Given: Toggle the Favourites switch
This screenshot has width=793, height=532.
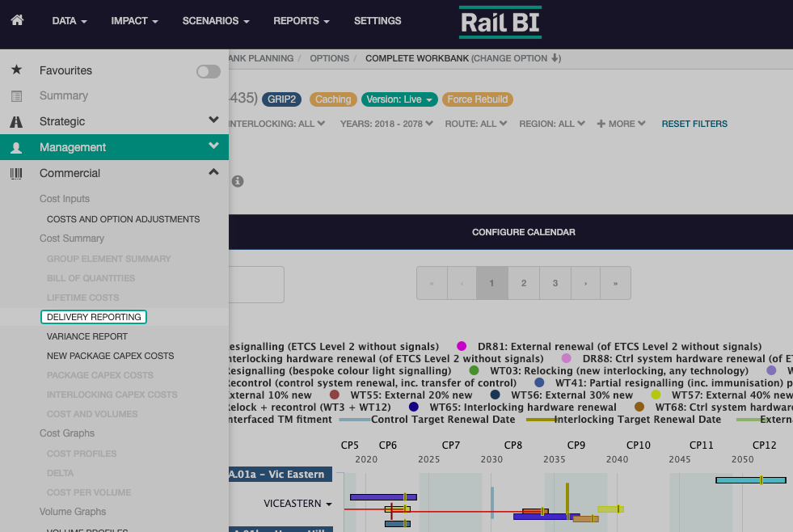Looking at the screenshot, I should click(209, 72).
